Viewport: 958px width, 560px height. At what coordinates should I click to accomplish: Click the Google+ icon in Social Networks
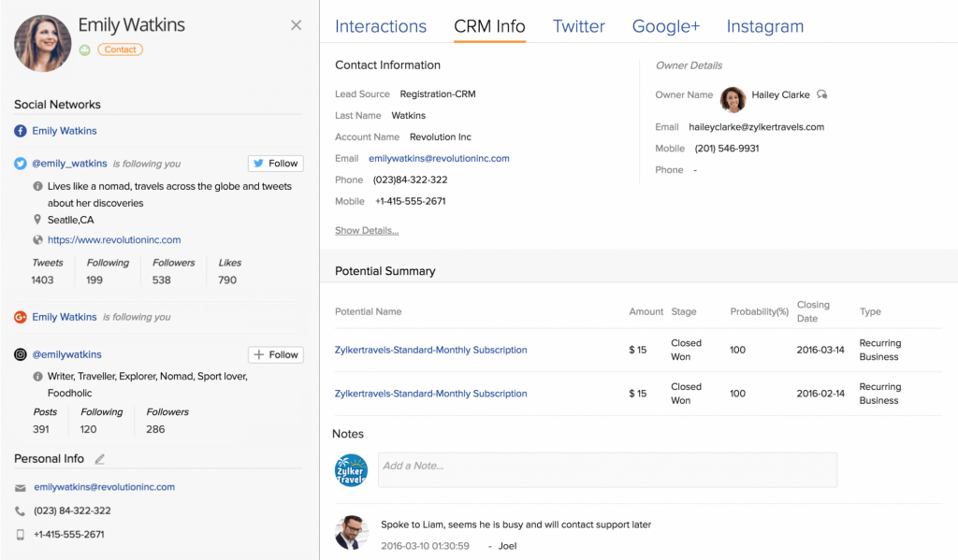20,317
